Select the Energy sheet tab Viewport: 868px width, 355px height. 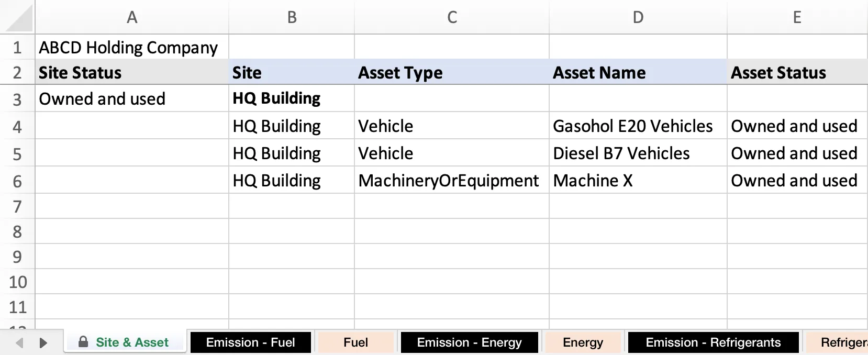[x=583, y=342]
